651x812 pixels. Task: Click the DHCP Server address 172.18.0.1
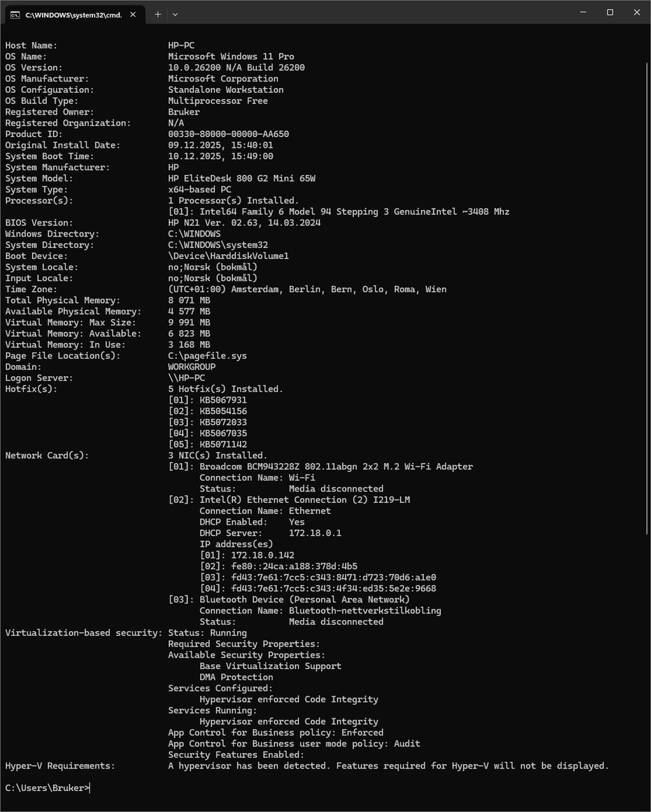tap(315, 533)
